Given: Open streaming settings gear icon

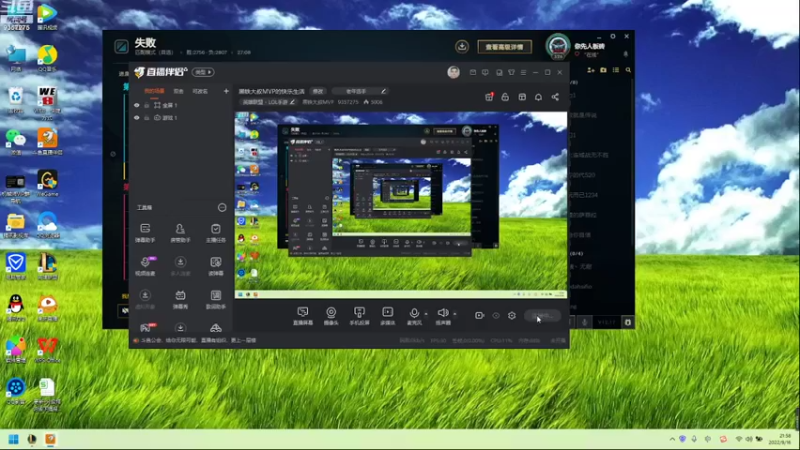Looking at the screenshot, I should pos(512,316).
